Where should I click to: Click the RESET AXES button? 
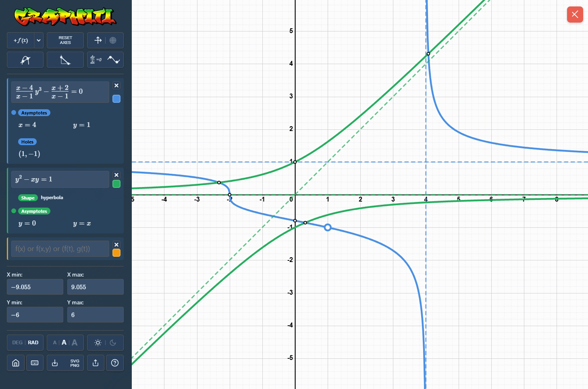pyautogui.click(x=65, y=40)
